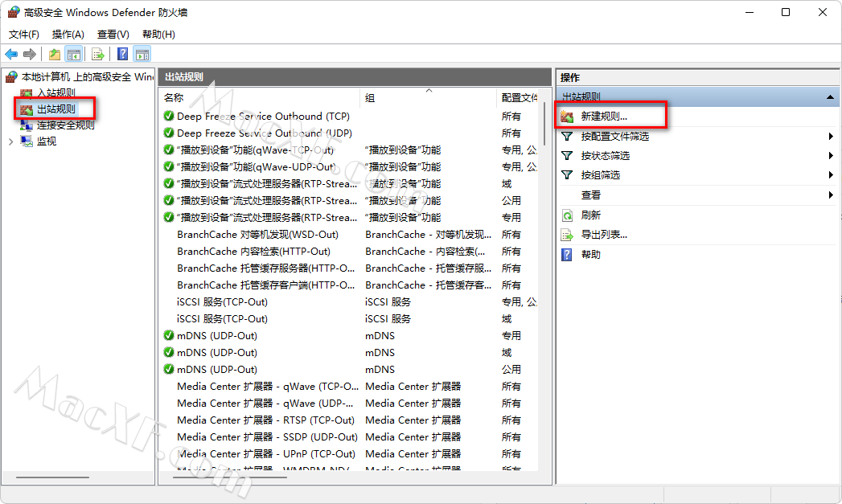Open the 查看(V) menu

click(113, 35)
